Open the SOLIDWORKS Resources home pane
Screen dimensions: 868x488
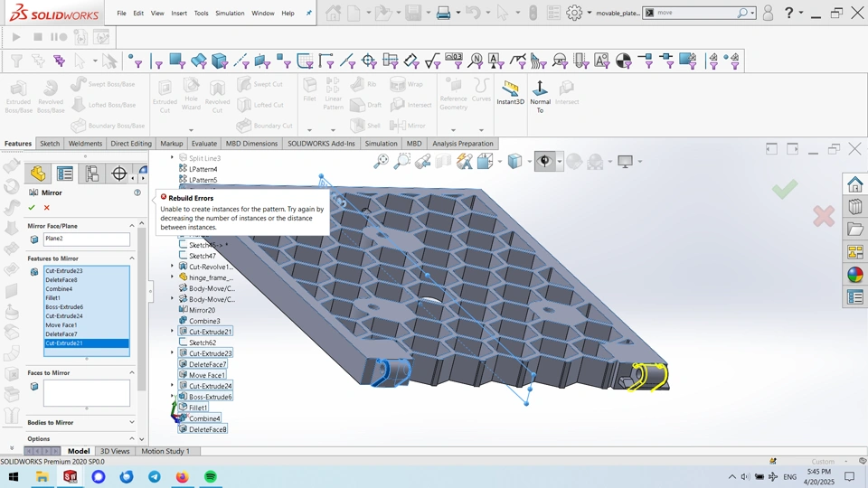(x=854, y=184)
